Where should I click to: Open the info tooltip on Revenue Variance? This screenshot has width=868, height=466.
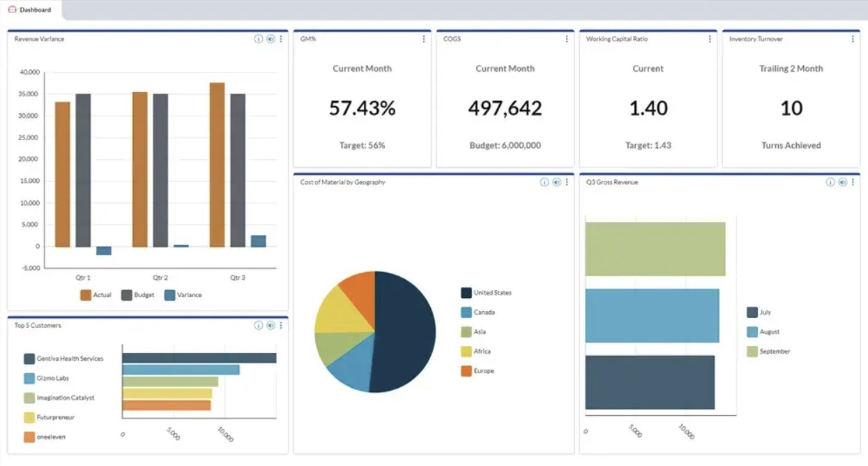click(257, 39)
